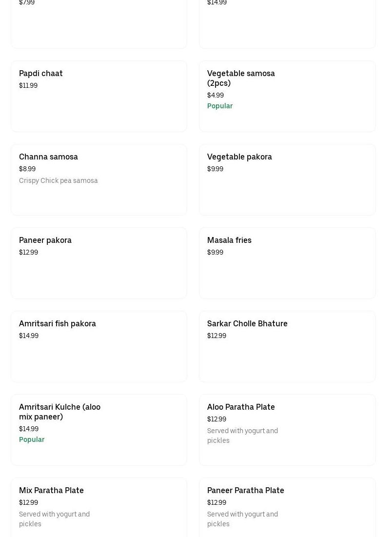Choose the Paneer Paratha Plate title

(x=245, y=491)
